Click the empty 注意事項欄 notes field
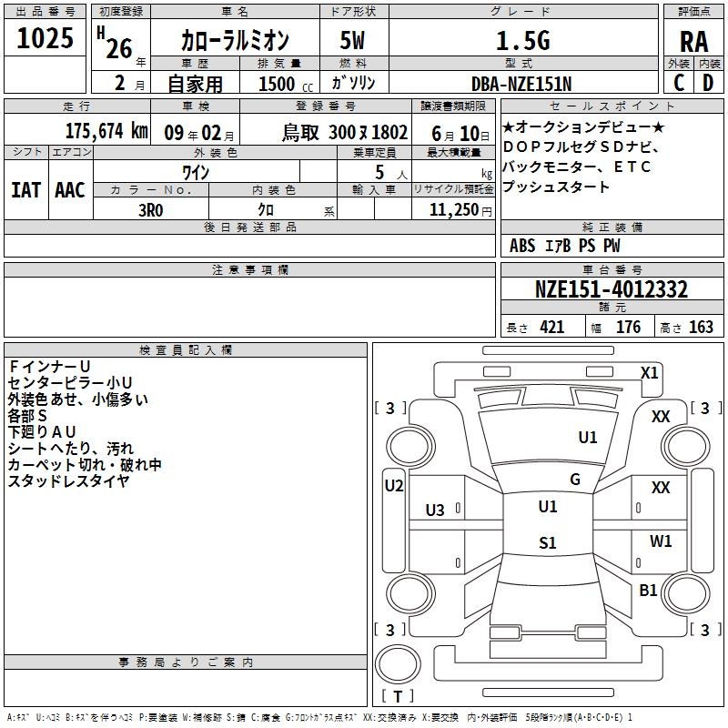The width and height of the screenshot is (728, 728). [249, 308]
